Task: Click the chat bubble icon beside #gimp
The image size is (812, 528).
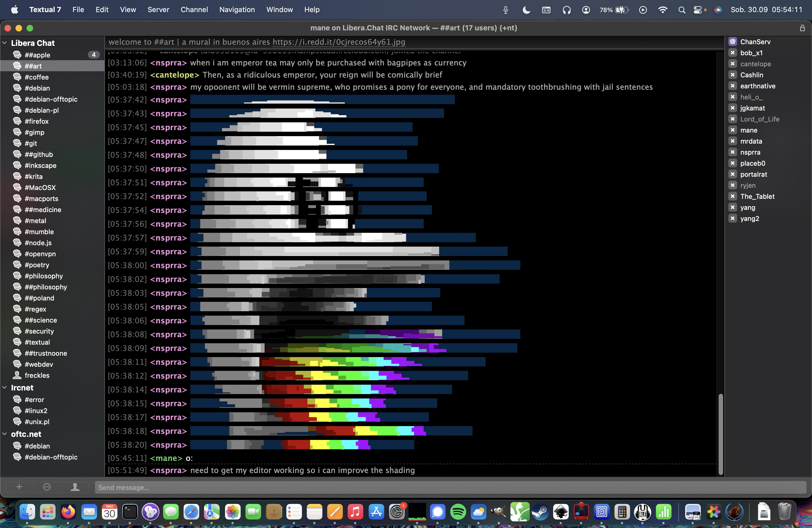Action: click(17, 132)
